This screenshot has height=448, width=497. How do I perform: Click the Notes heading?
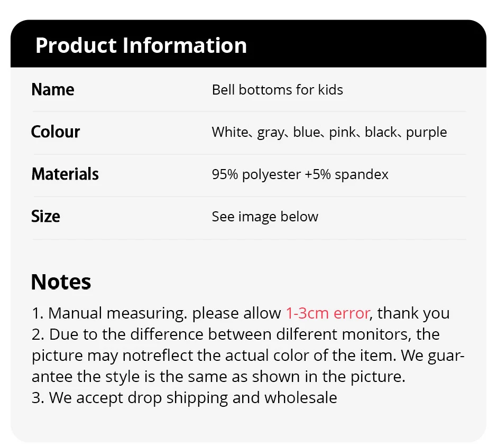pos(61,282)
